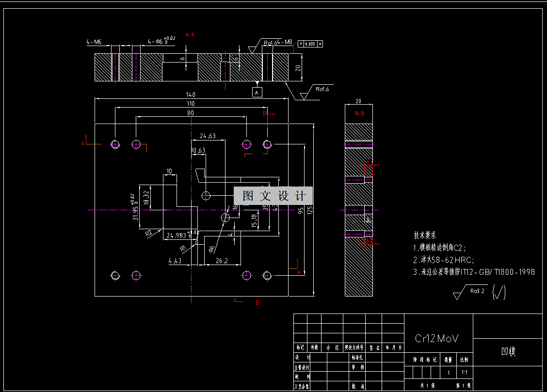Click the '110' dimension text
The width and height of the screenshot is (547, 392).
click(x=191, y=104)
